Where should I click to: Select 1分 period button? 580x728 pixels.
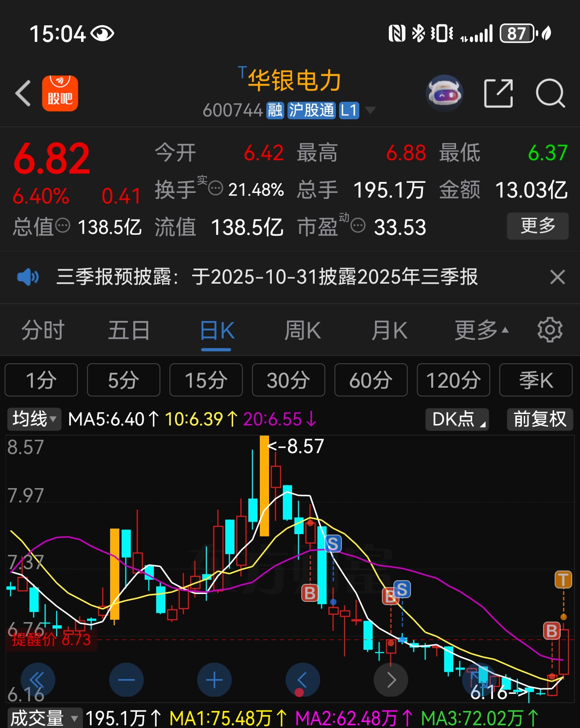point(41,380)
